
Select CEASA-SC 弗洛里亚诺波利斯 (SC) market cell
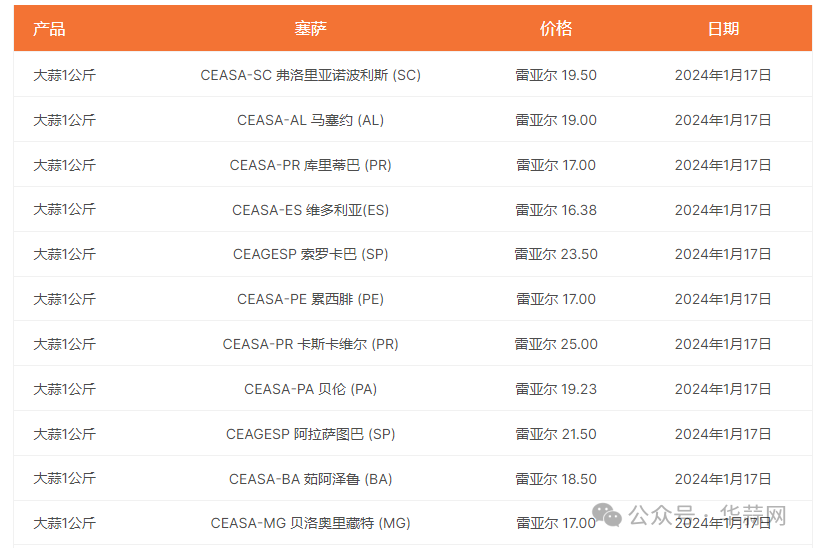click(x=311, y=75)
